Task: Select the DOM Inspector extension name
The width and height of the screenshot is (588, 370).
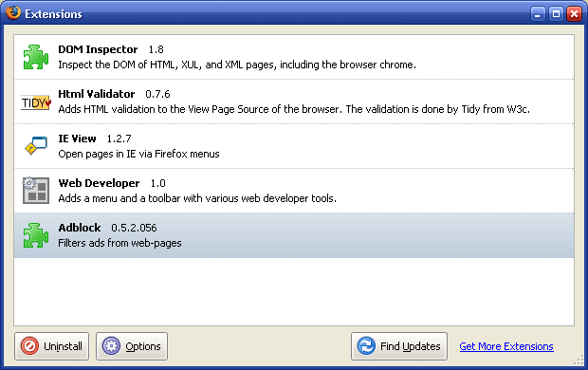Action: 98,49
